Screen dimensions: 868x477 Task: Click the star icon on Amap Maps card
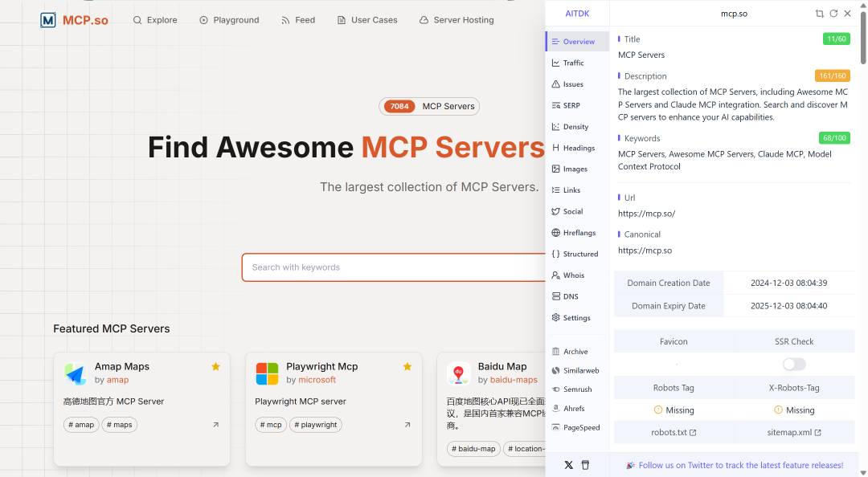(216, 366)
